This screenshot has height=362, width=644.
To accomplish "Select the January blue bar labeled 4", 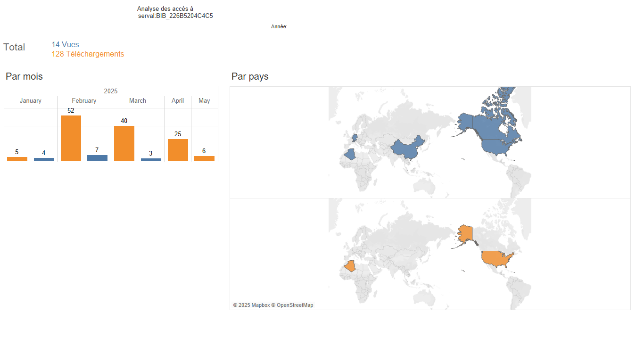I will (44, 159).
